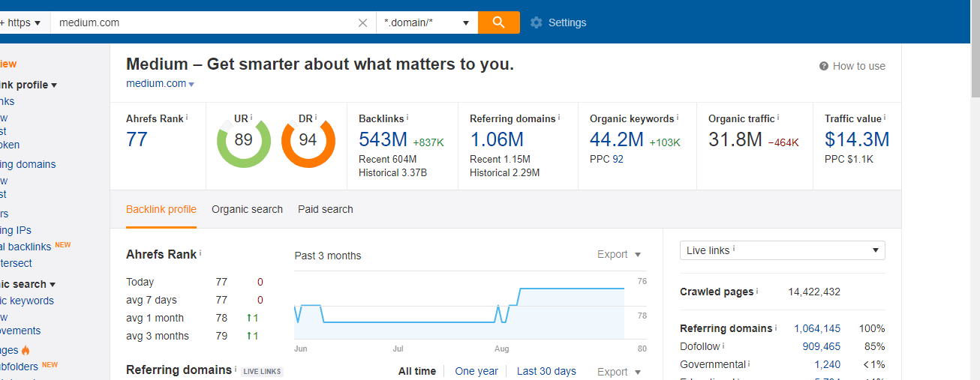Clear the medium.com search field

click(x=363, y=22)
